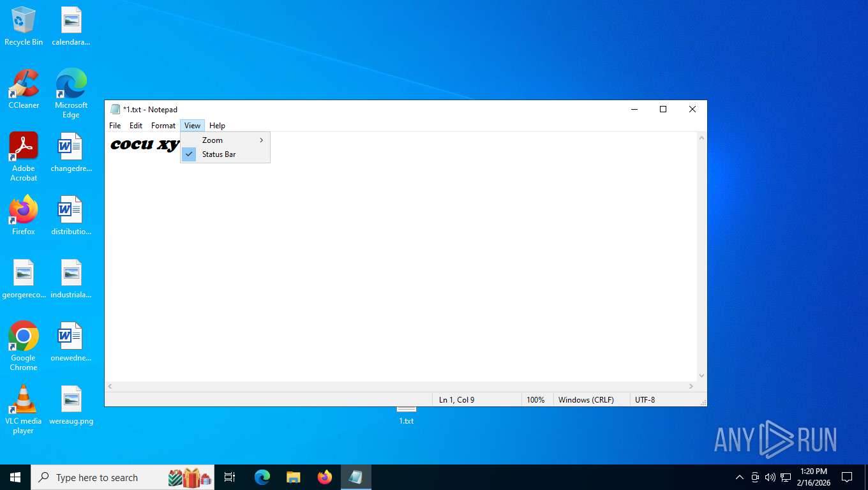Click the text 'cocu xy' in editor
The width and height of the screenshot is (868, 490).
[x=144, y=145]
